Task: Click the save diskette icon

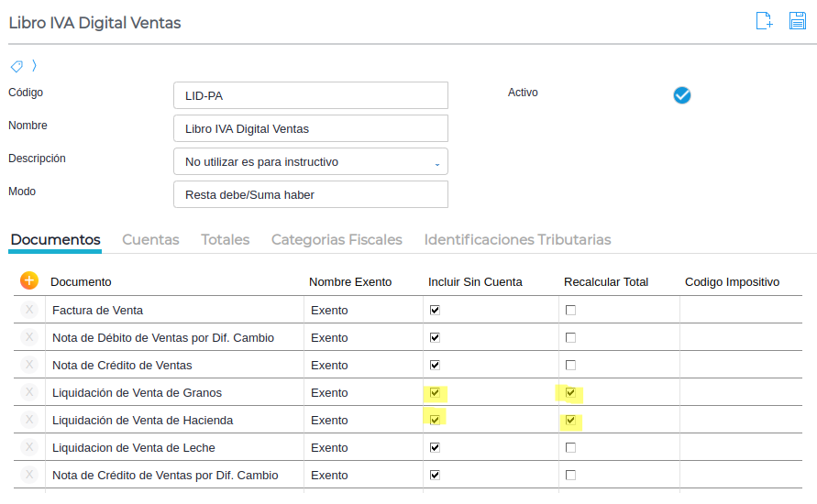Action: point(798,21)
